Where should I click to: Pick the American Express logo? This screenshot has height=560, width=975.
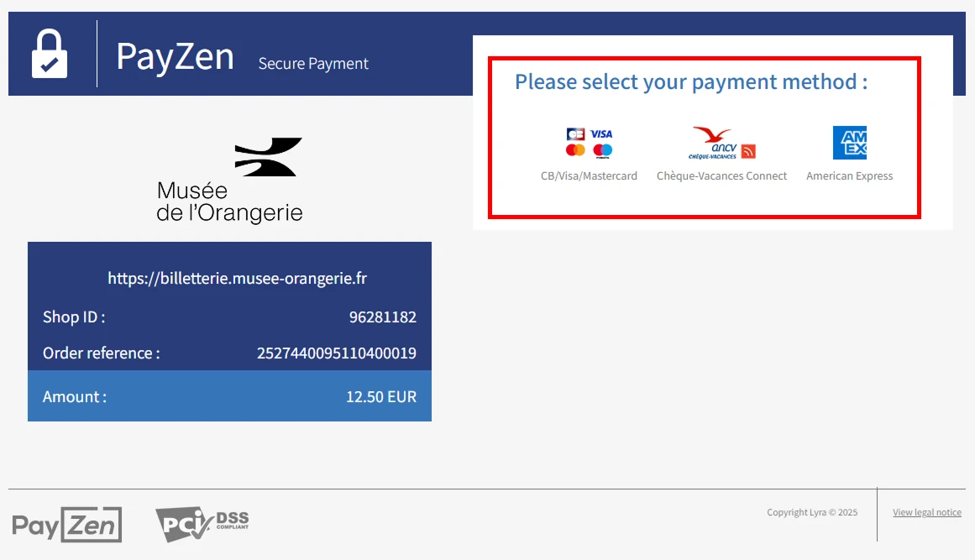(849, 143)
